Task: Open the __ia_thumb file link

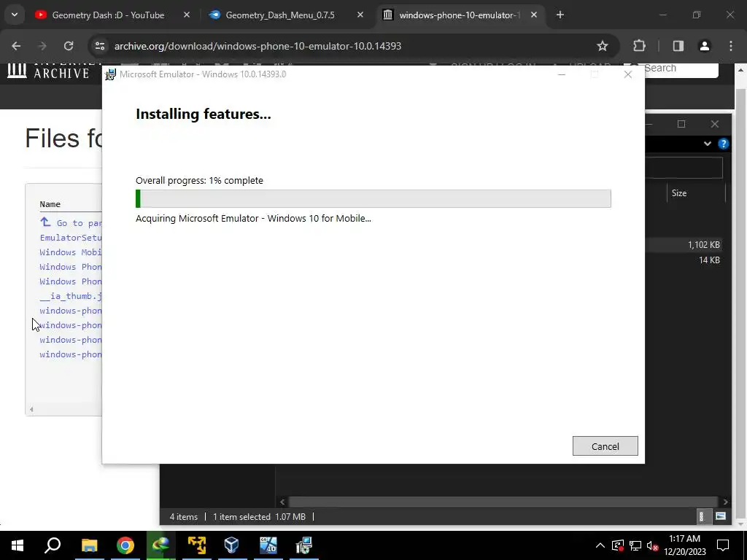Action: [x=71, y=296]
